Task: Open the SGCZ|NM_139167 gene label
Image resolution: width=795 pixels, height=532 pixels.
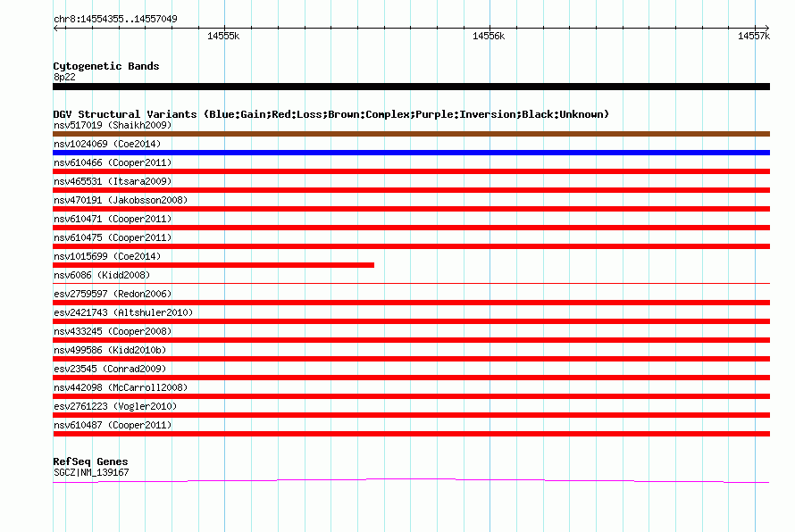Action: (91, 473)
